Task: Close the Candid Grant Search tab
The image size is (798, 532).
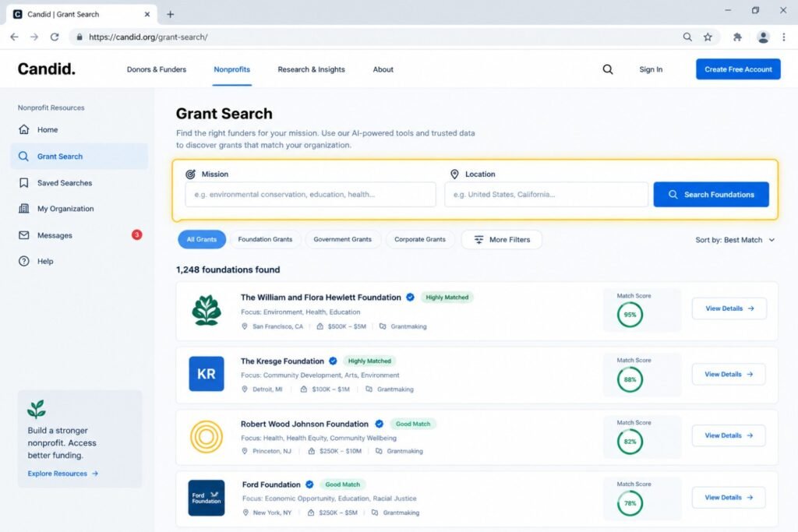Action: (147, 14)
